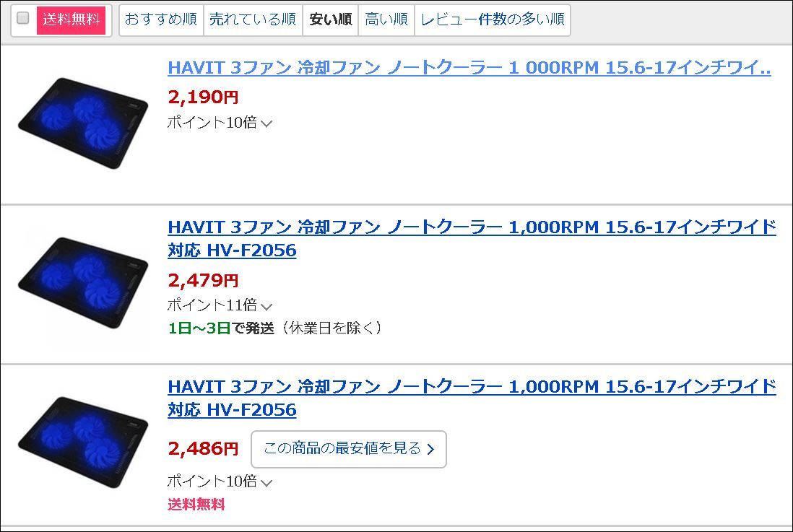Click the 2,479円 price text

coord(203,279)
